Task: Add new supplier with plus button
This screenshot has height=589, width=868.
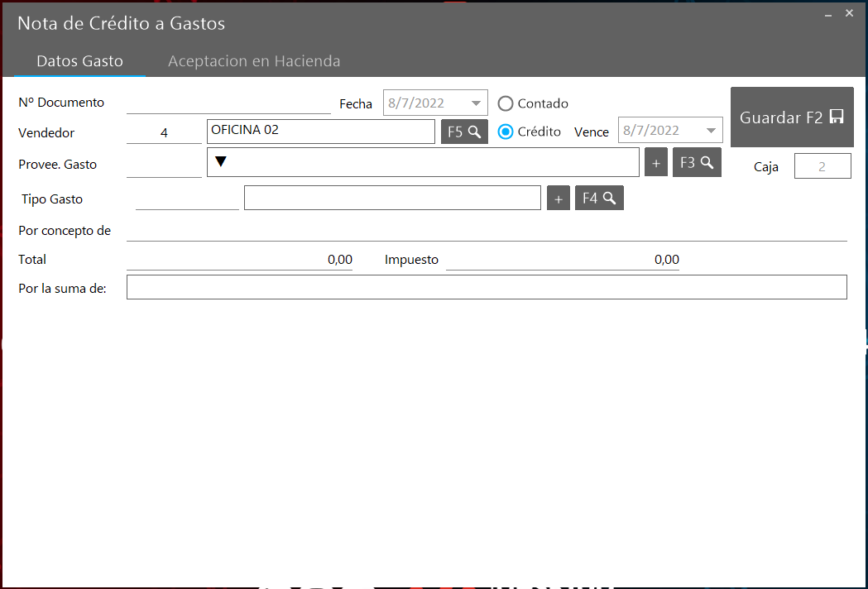Action: pos(656,164)
